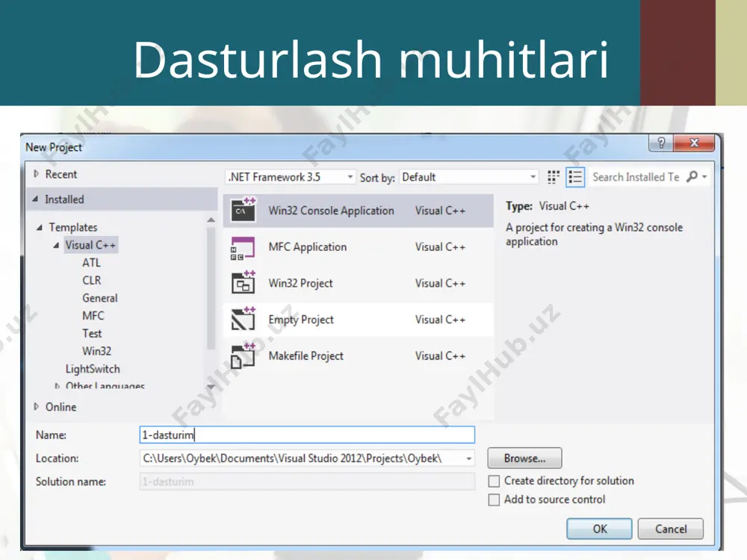Image resolution: width=747 pixels, height=560 pixels.
Task: Select the General template category
Action: click(x=99, y=298)
